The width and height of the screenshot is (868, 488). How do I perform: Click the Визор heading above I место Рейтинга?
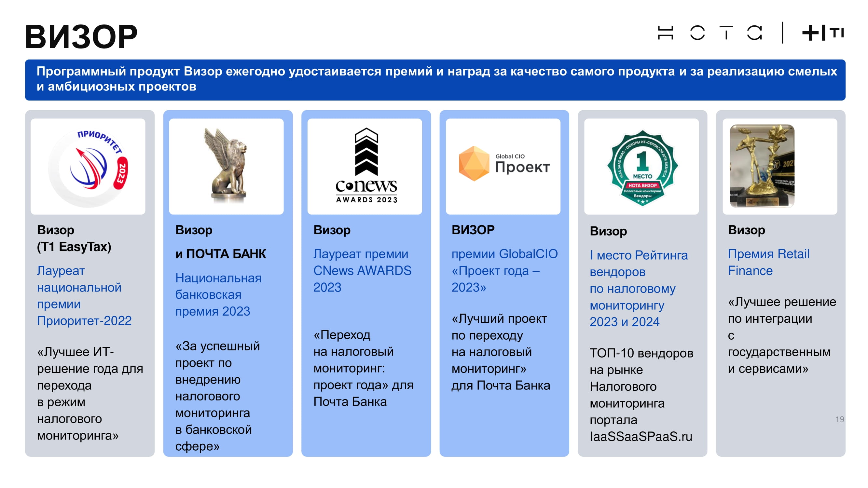click(608, 231)
